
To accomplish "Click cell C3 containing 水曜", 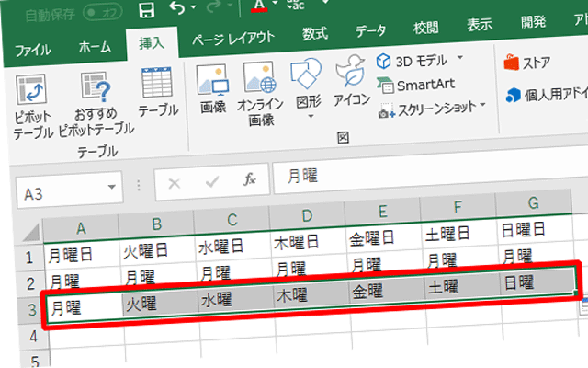I will [x=236, y=298].
